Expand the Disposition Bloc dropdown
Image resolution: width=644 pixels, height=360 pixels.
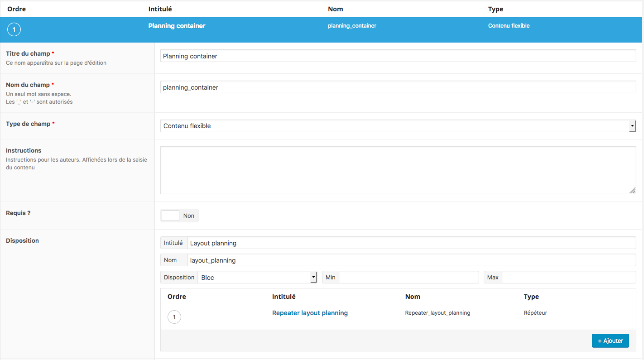click(257, 277)
